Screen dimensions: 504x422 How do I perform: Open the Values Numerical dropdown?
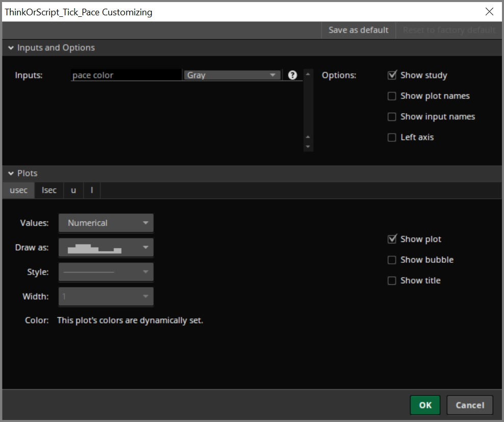click(106, 222)
